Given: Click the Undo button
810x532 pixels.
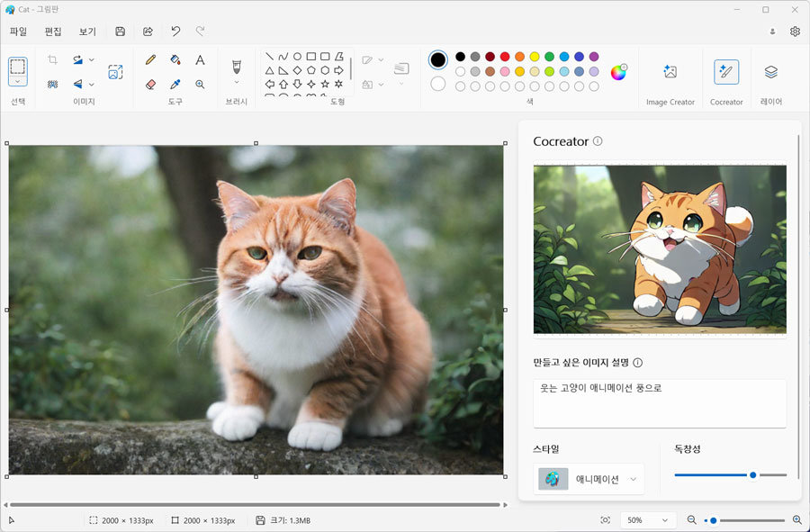Looking at the screenshot, I should 175,32.
